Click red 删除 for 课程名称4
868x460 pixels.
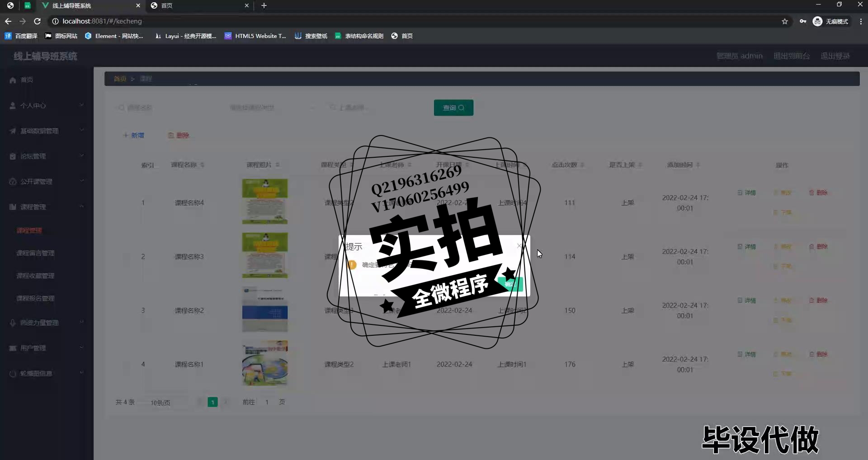tap(818, 192)
